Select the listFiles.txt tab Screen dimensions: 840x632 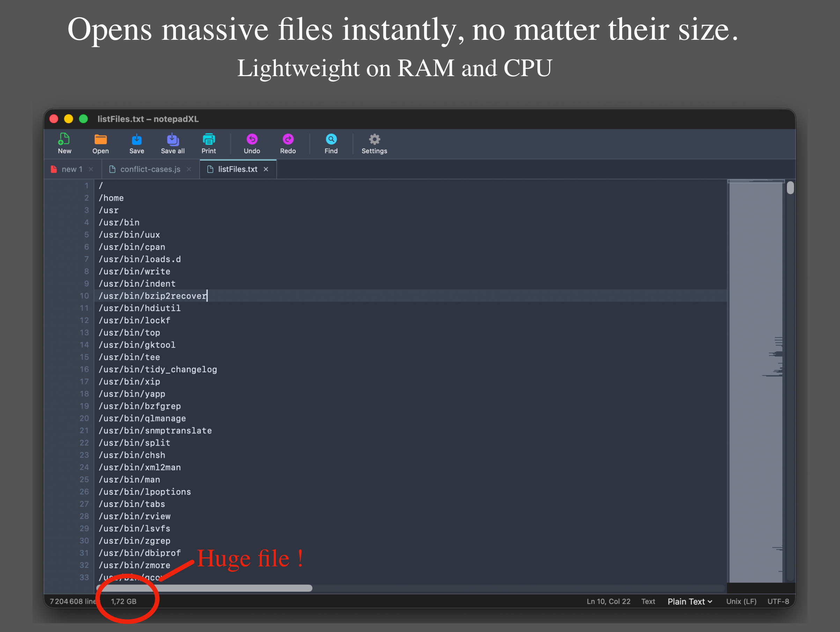click(x=238, y=169)
